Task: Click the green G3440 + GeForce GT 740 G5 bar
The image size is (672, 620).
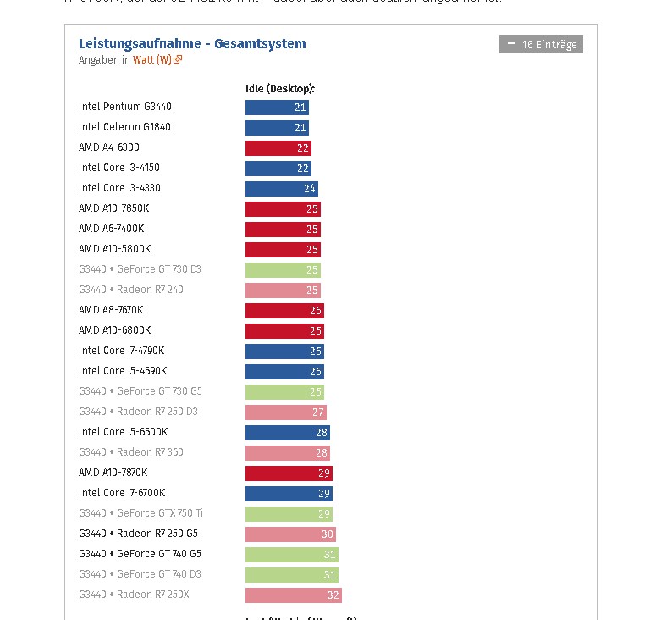Action: (291, 554)
